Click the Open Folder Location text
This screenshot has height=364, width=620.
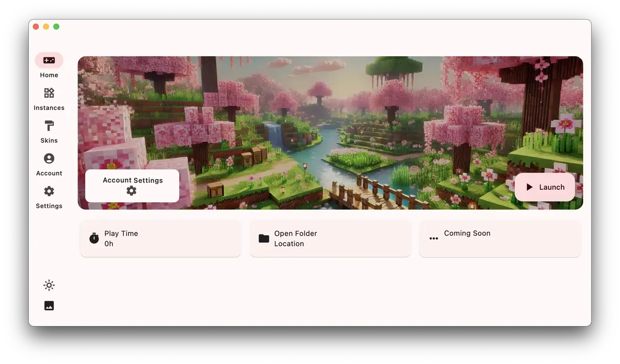pos(295,238)
